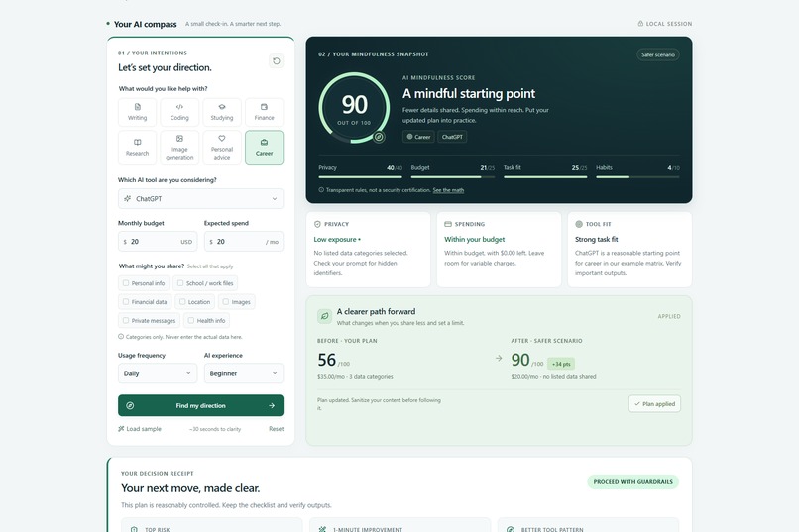799x532 pixels.
Task: Click the Privacy score progress bar
Action: 360,177
